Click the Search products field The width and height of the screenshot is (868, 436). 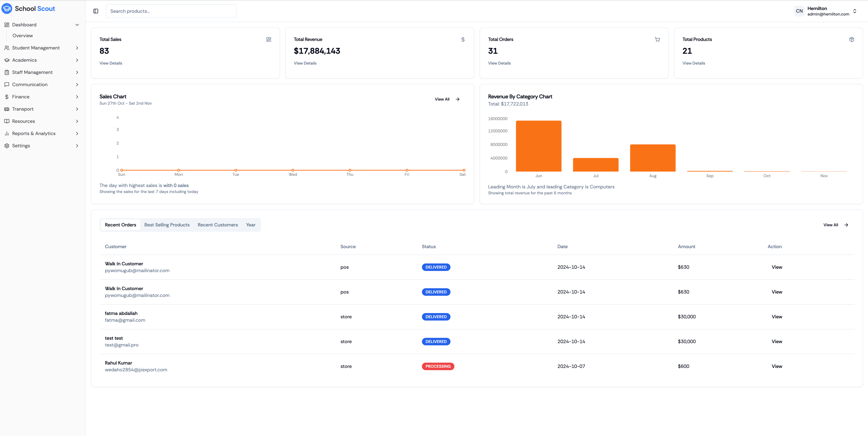click(171, 11)
